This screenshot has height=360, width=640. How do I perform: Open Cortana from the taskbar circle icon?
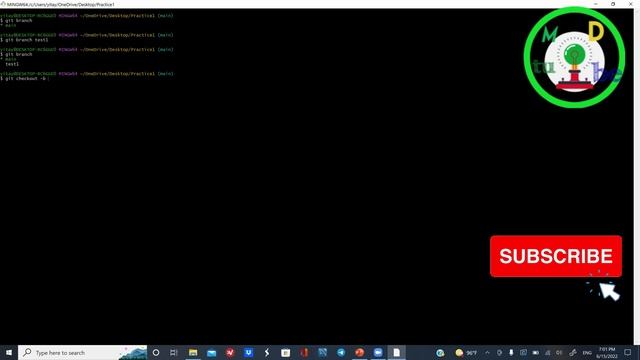coord(156,352)
